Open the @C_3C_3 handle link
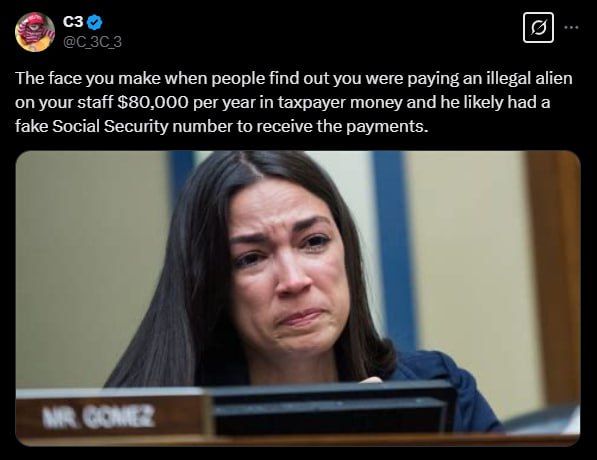Screen dimensions: 597x460 click(x=92, y=42)
